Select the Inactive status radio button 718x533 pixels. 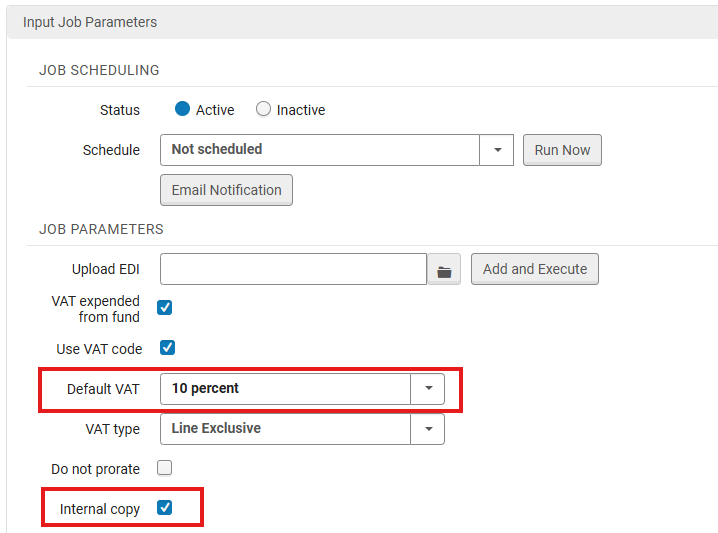click(x=263, y=109)
